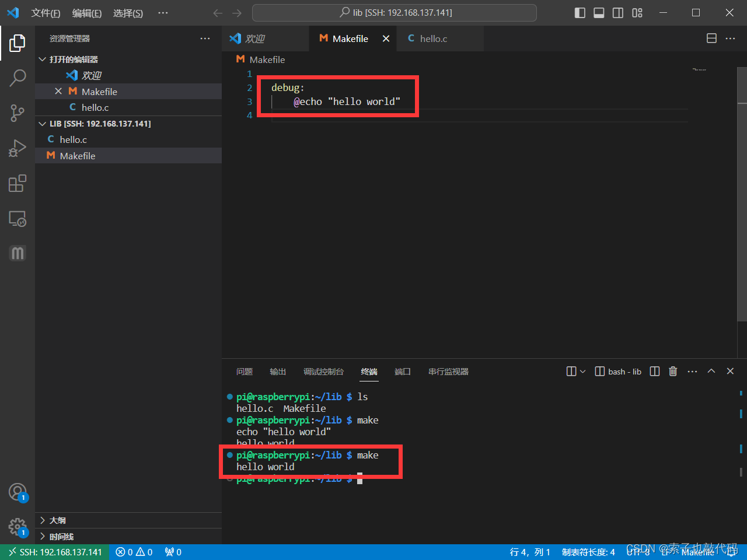Viewport: 747px width, 560px height.
Task: Open the overflow menu ellipsis in title bar
Action: tap(163, 13)
